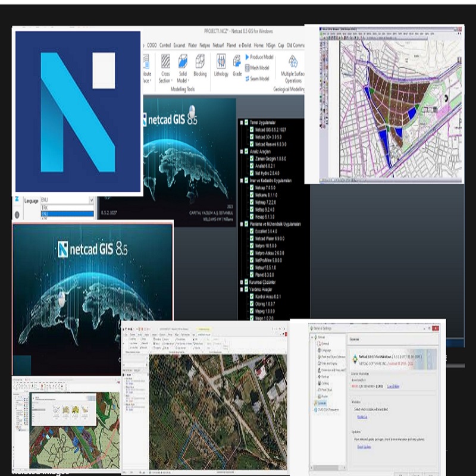The height and width of the screenshot is (476, 476).
Task: Expand the Kurumsal Çözümler tree group
Action: pos(240,281)
